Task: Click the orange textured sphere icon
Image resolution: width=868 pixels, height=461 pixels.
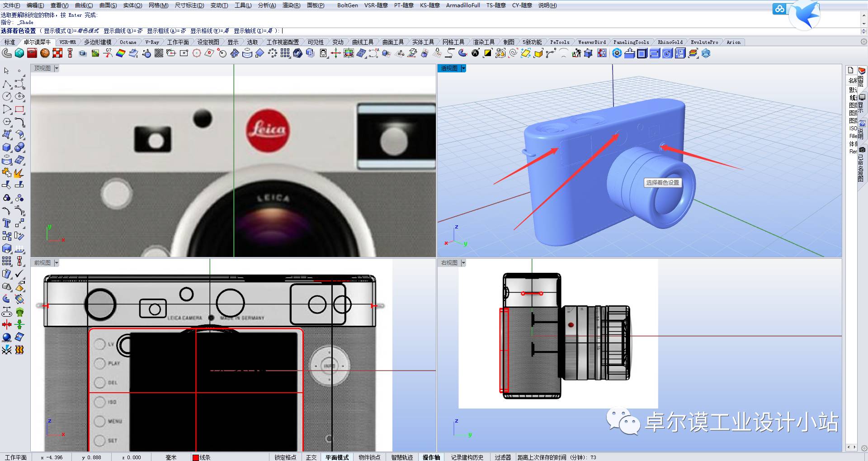Action: pos(45,53)
